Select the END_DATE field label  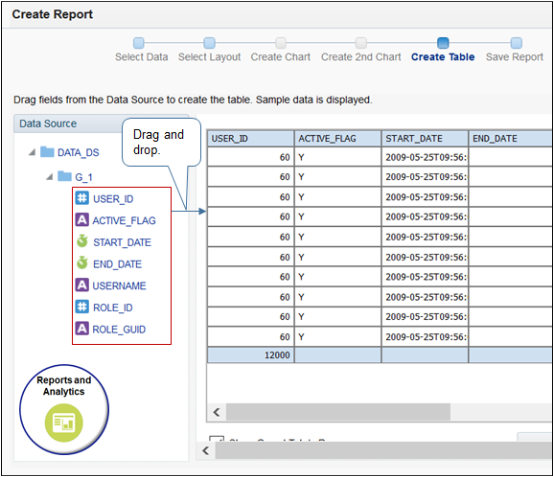pos(117,264)
